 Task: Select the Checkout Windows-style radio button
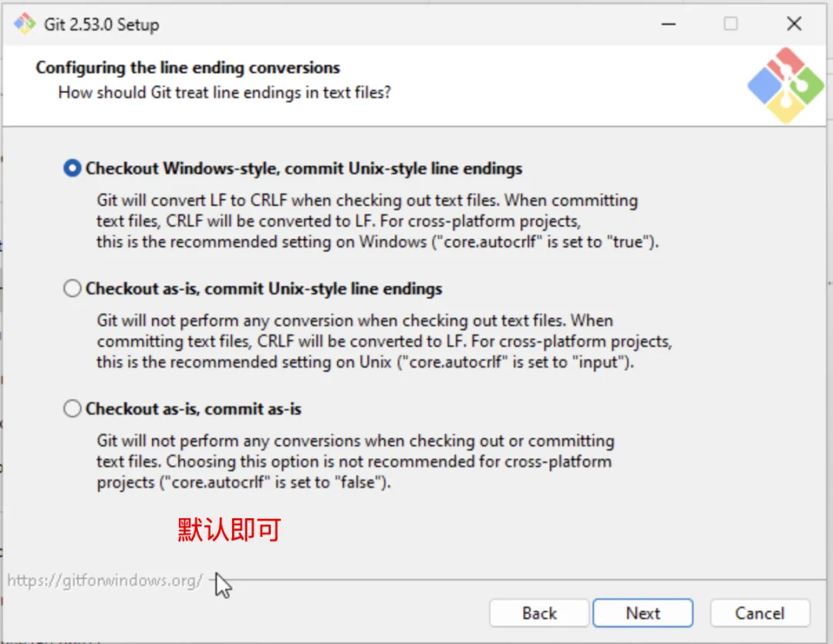[73, 168]
